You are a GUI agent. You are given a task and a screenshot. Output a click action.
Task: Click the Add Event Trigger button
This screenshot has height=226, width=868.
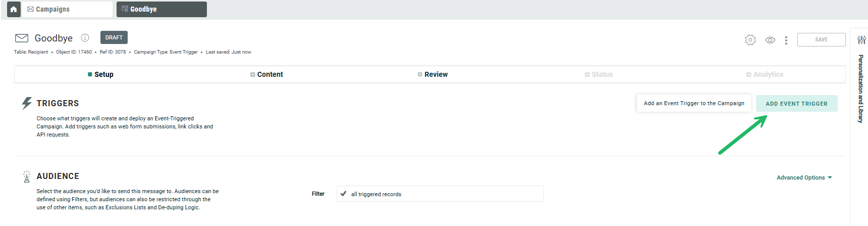click(796, 104)
